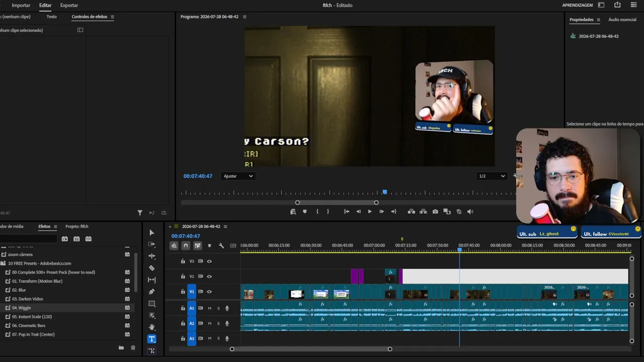Switch to the Importar tab
The height and width of the screenshot is (362, 644).
[21, 5]
